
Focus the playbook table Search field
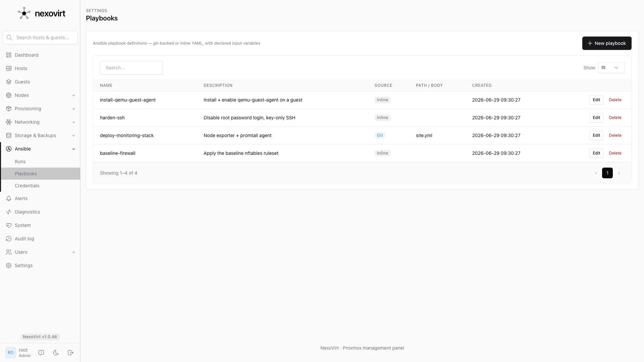(131, 68)
